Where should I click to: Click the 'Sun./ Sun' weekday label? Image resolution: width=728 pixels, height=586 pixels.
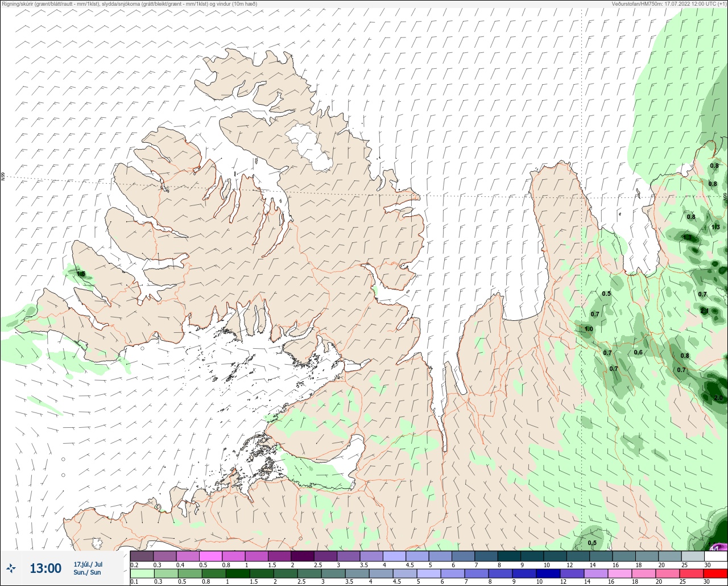point(87,572)
